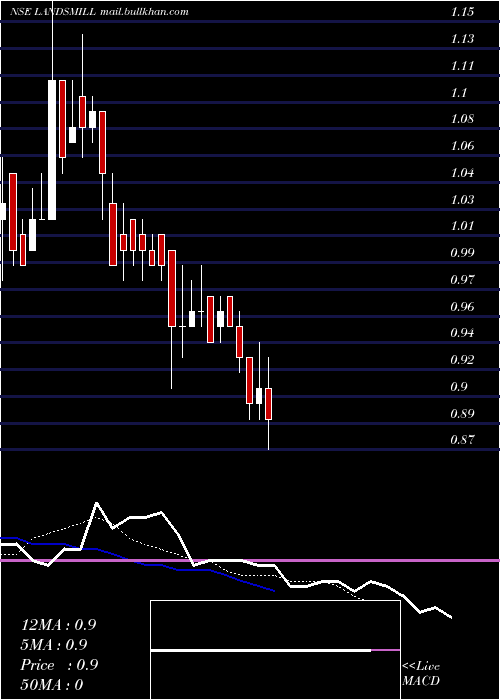Click the 1.06 price axis label
The image size is (500, 700).
(462, 146)
